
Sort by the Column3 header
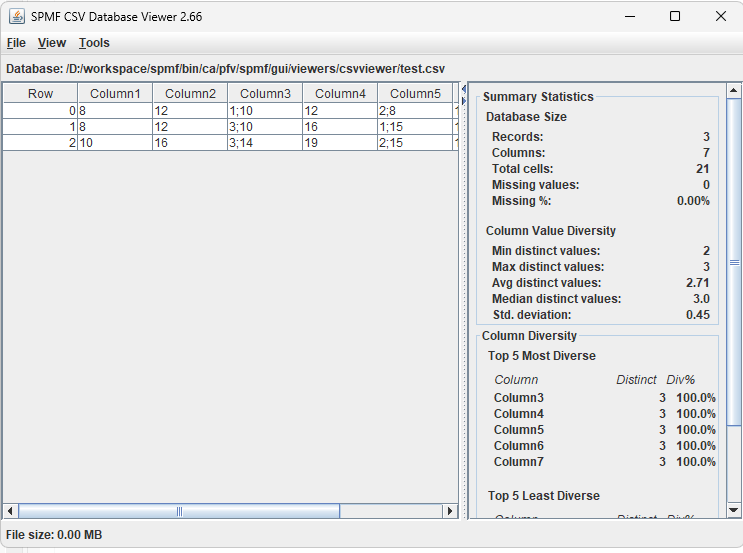pos(265,93)
